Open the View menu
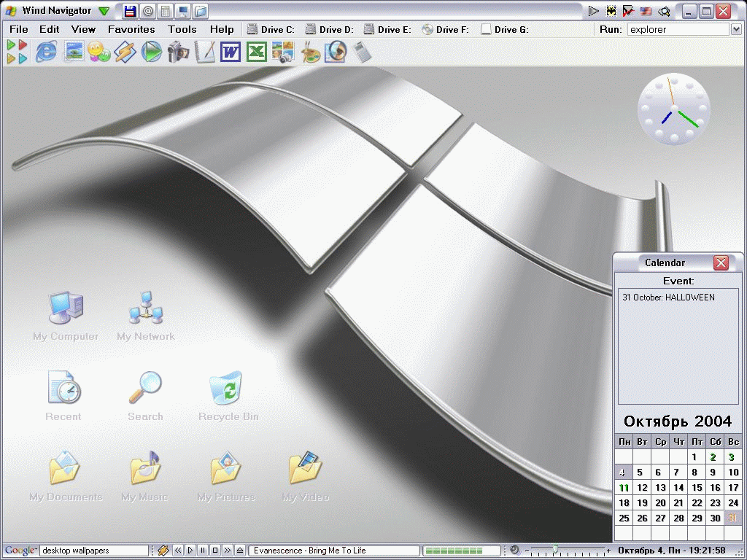Viewport: 747px width, 560px height. 83,29
